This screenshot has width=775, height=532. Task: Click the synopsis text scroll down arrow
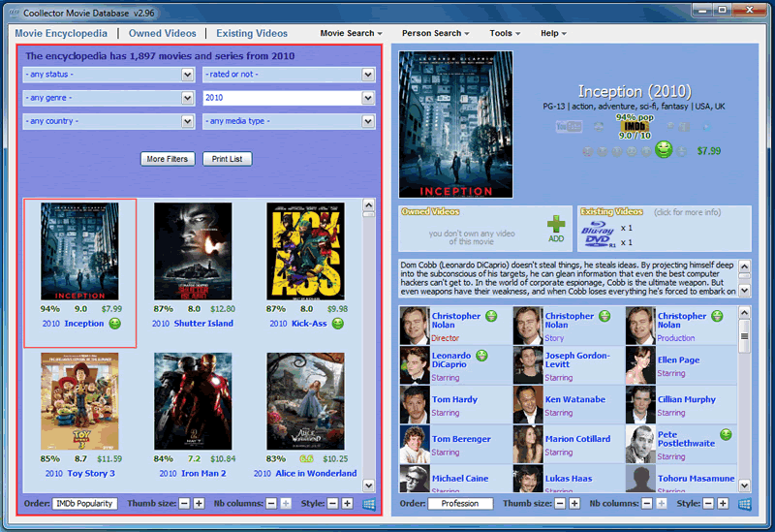point(745,291)
